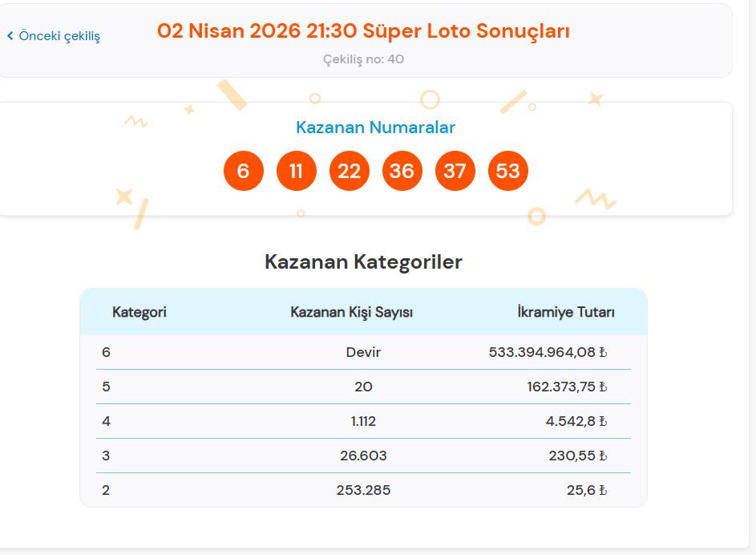Select the winning number ball 6
Screen dimensions: 756x555
coord(244,170)
